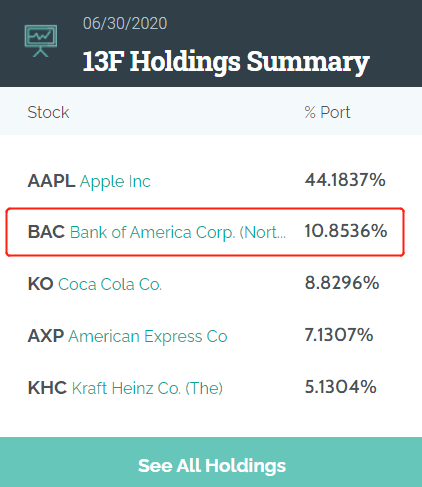This screenshot has width=422, height=487.
Task: Click the presentation chart icon
Action: (41, 41)
